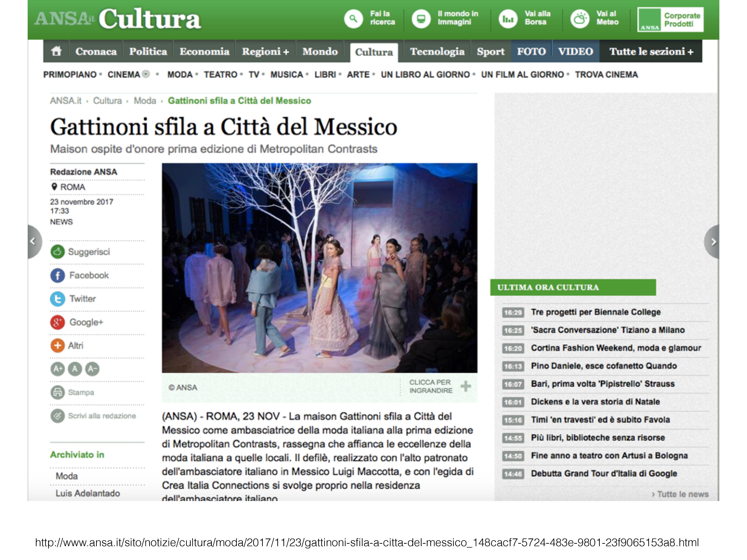Go to TV subsection
The image size is (747, 560).
coord(254,75)
